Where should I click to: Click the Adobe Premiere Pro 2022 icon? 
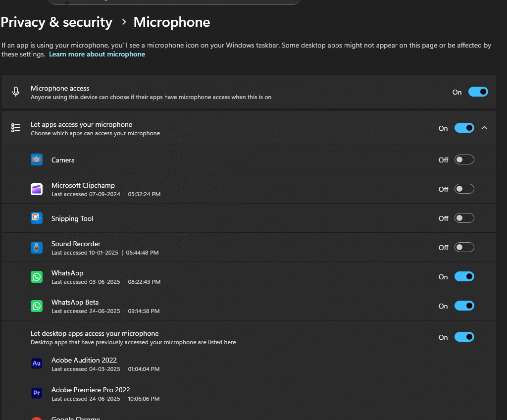[x=37, y=393]
